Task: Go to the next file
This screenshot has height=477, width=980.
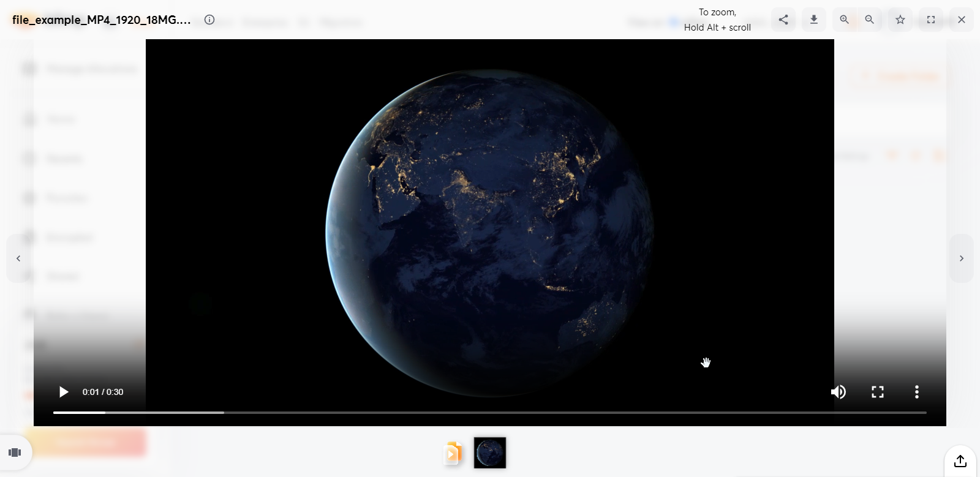Action: tap(962, 258)
